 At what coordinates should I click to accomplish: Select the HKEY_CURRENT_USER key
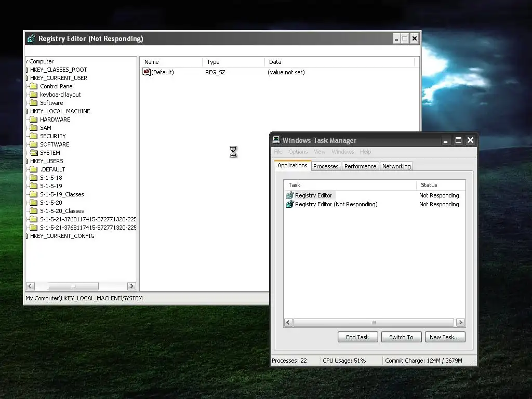(59, 78)
